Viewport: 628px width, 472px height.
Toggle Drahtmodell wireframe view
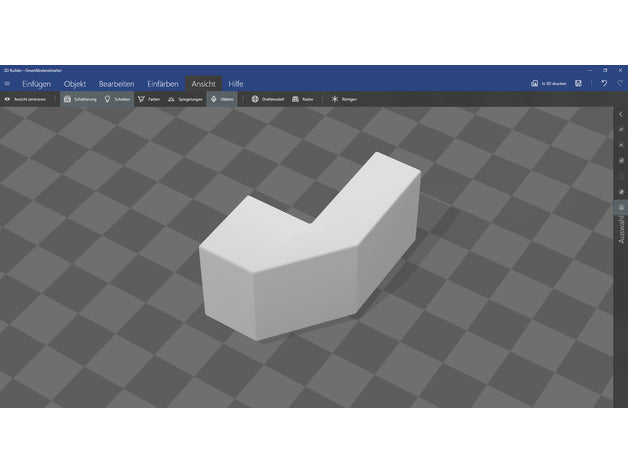point(268,99)
